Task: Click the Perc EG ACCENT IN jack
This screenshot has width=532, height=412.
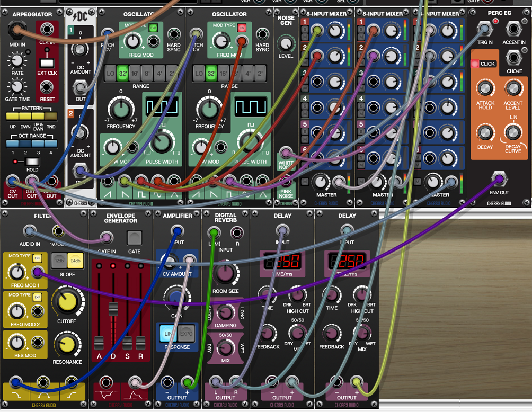Action: coord(513,29)
